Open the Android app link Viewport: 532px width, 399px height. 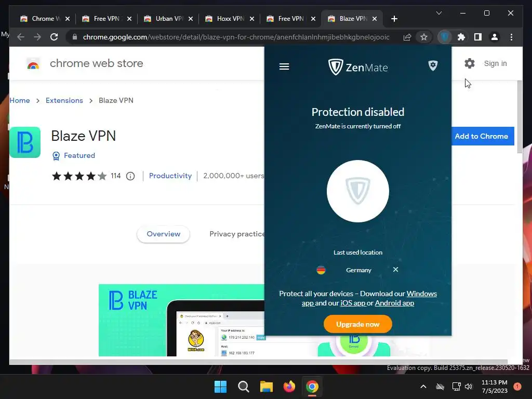pyautogui.click(x=394, y=303)
